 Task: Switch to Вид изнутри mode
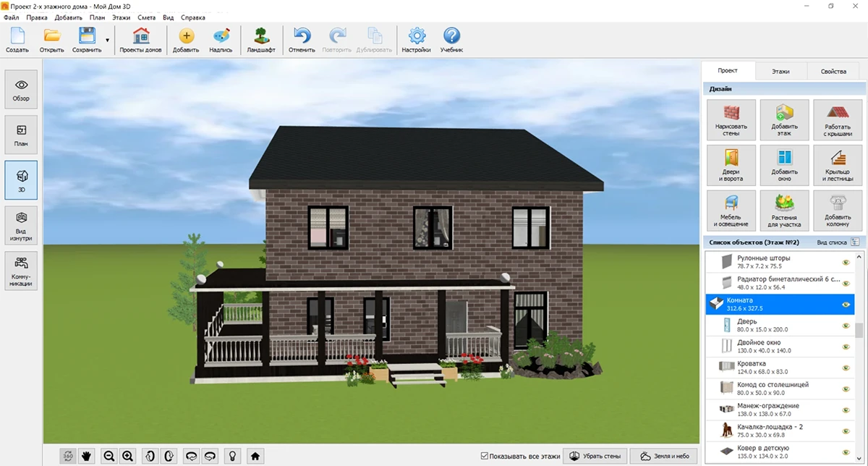21,226
